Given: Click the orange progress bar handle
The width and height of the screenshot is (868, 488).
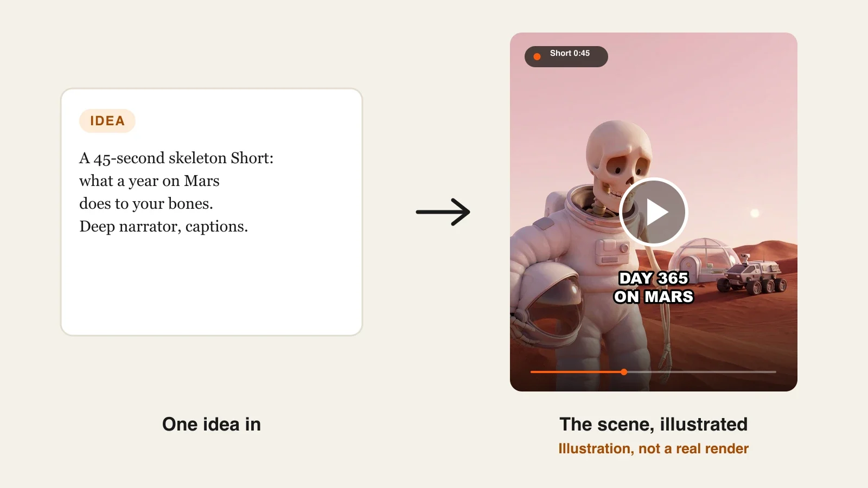Looking at the screenshot, I should point(624,372).
